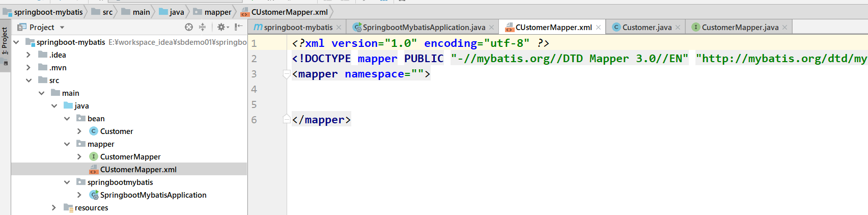Click the scroll-from-source target icon
The image size is (868, 215).
[189, 27]
